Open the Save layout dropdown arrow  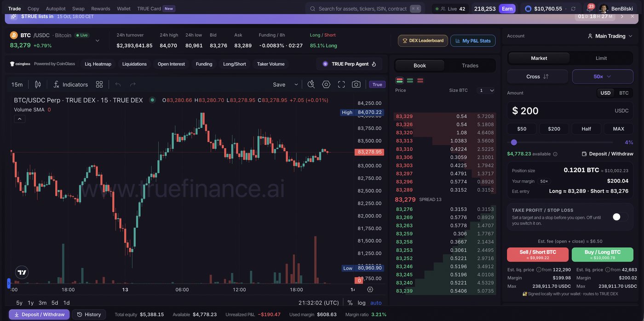tap(296, 85)
